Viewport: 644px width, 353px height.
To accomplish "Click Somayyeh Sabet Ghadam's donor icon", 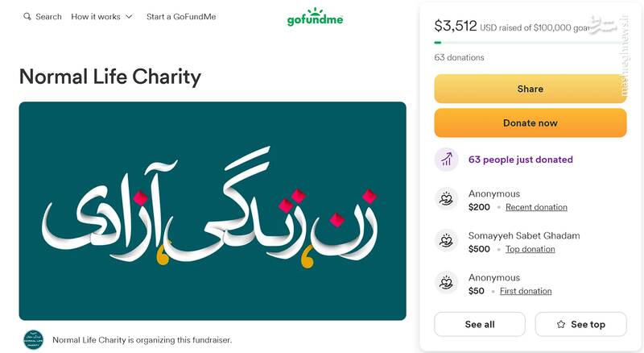I will coord(447,241).
